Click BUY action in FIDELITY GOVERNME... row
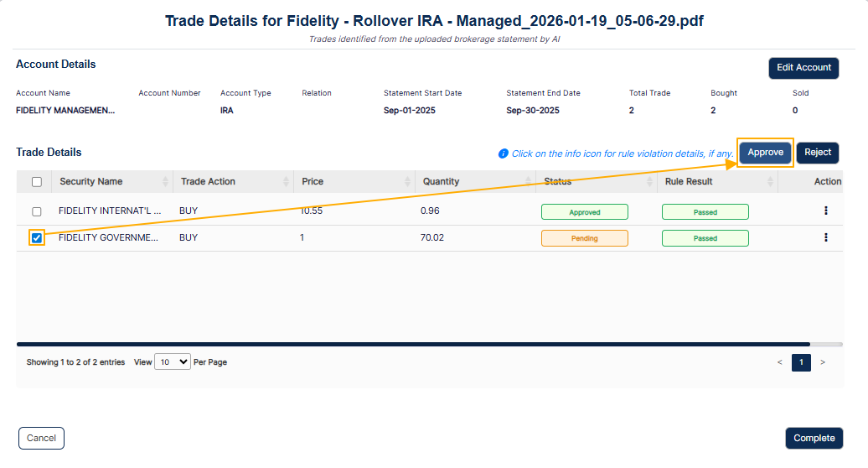Image resolution: width=868 pixels, height=468 pixels. click(189, 237)
